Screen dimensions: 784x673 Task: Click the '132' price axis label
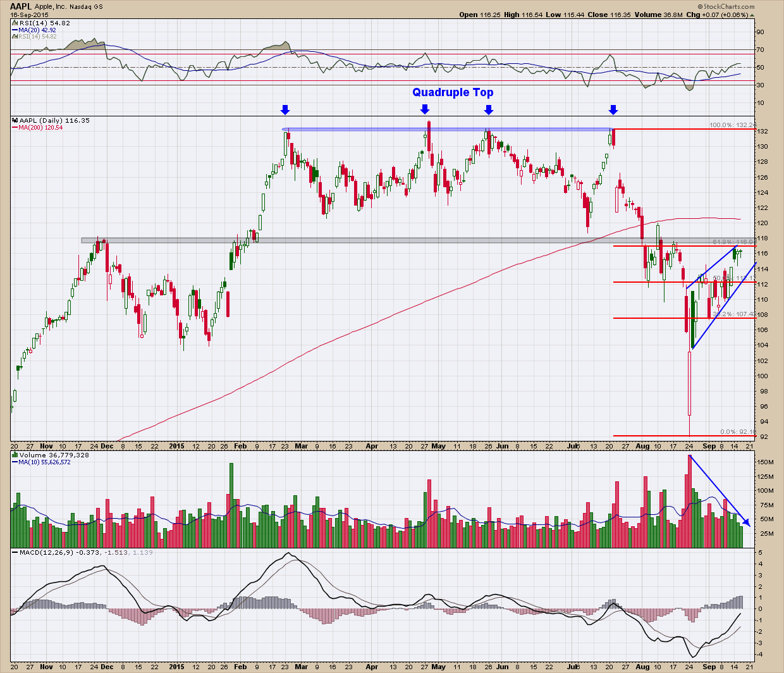tap(763, 132)
